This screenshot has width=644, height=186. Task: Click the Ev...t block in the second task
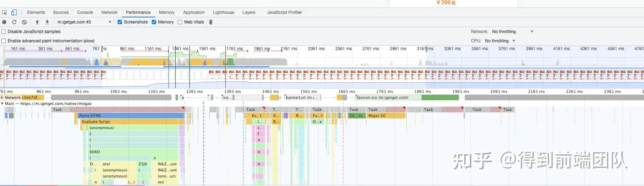(x=256, y=116)
